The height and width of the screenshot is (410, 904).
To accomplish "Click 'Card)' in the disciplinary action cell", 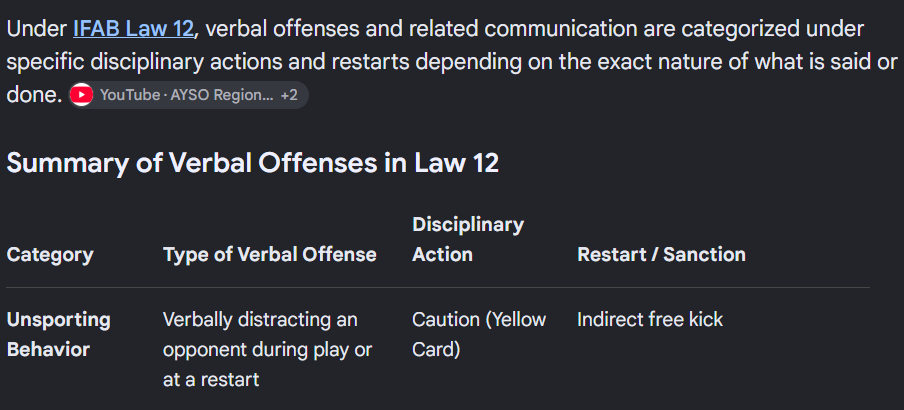I will tap(436, 349).
